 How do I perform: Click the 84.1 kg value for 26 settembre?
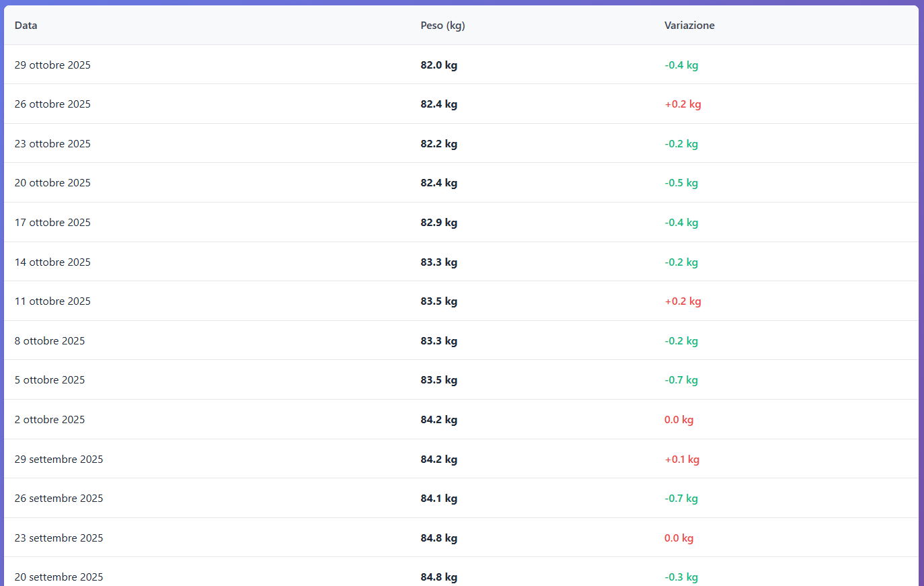438,498
